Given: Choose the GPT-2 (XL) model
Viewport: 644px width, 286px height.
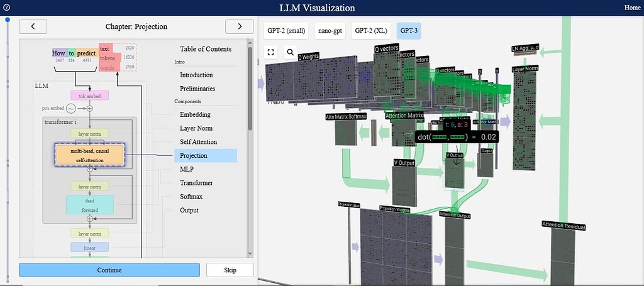Looking at the screenshot, I should coord(371,30).
